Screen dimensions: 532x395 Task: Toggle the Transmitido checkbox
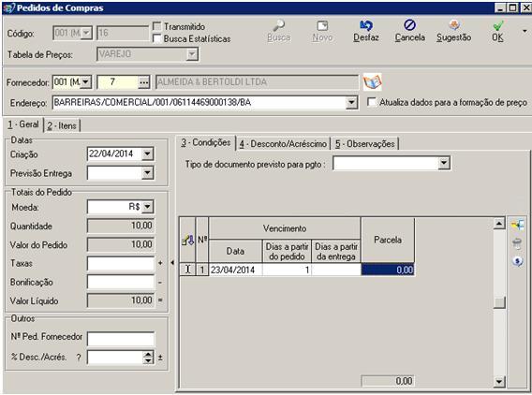(x=157, y=26)
